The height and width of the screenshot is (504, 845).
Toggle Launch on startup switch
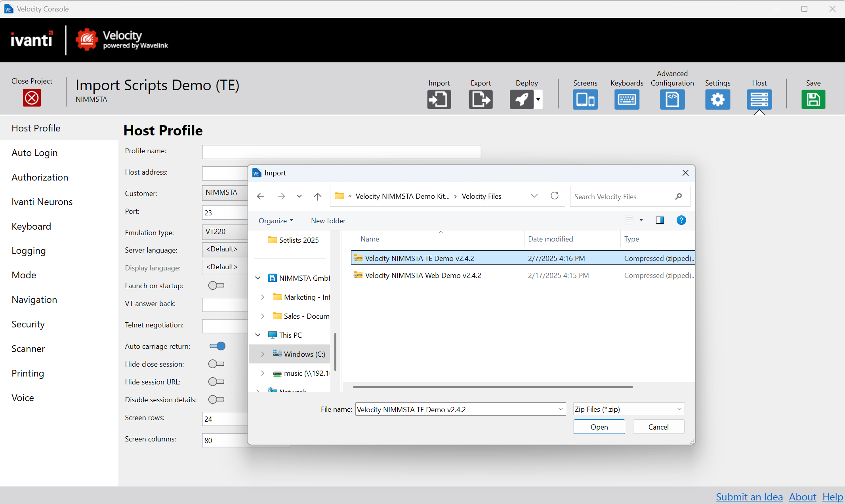tap(216, 285)
